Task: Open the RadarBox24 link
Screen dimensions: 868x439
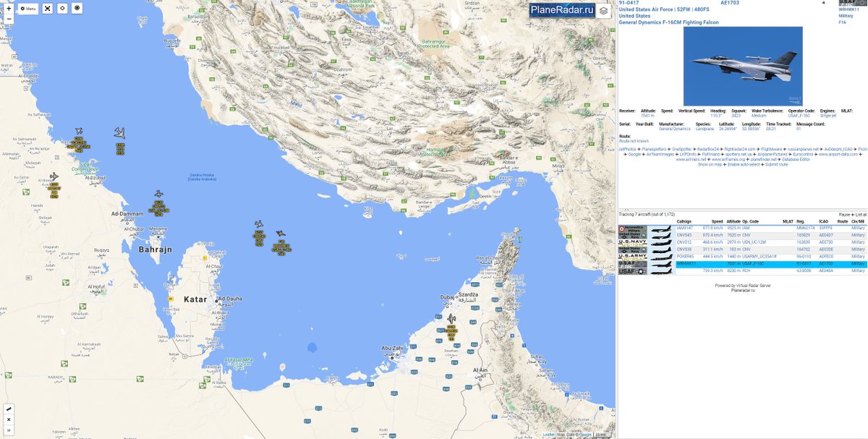Action: tap(708, 149)
